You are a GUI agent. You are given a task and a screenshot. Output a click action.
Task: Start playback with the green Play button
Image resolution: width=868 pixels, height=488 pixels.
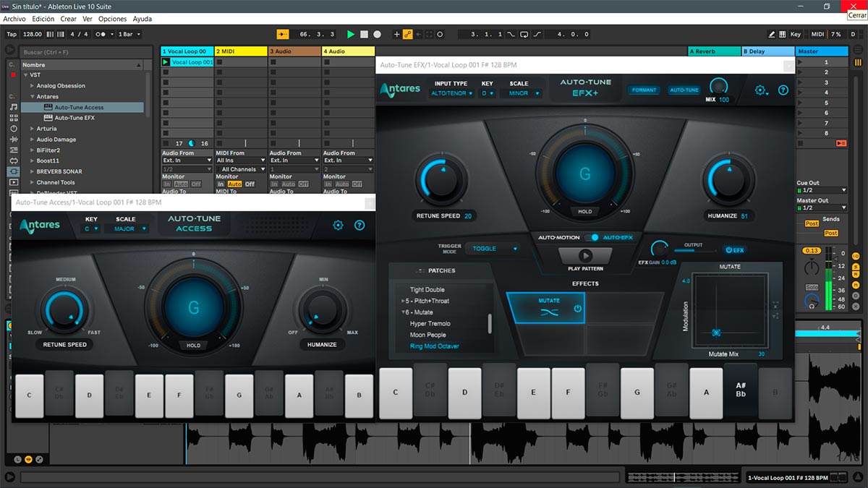pyautogui.click(x=351, y=34)
